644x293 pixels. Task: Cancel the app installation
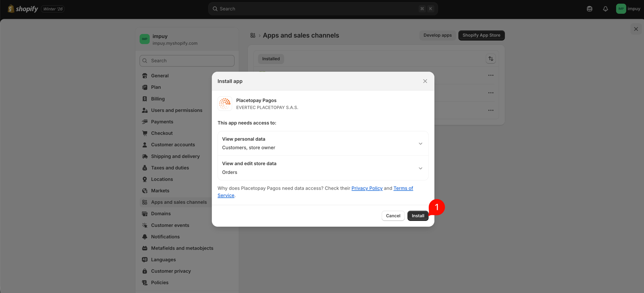coord(393,216)
